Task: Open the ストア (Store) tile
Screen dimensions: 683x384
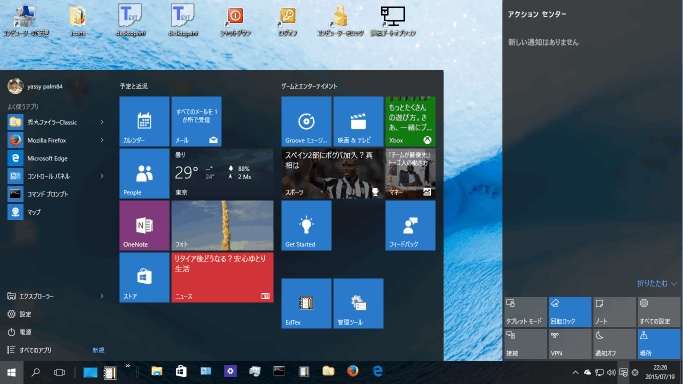Action: (144, 277)
